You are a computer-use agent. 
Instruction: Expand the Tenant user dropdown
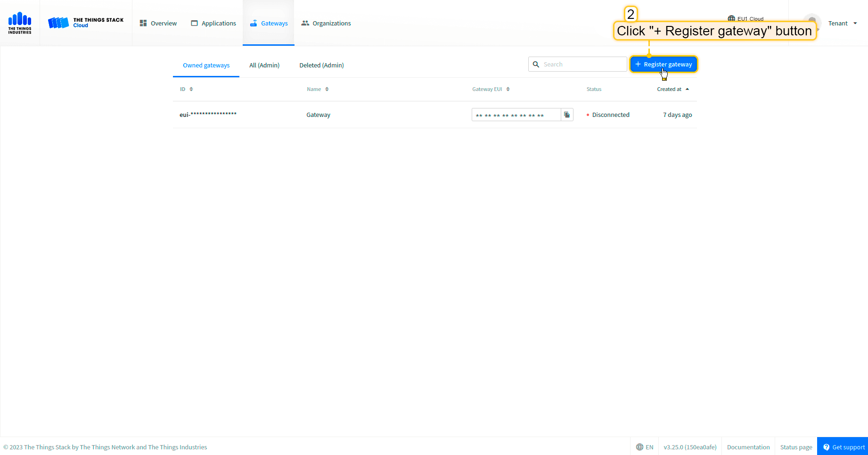(843, 23)
